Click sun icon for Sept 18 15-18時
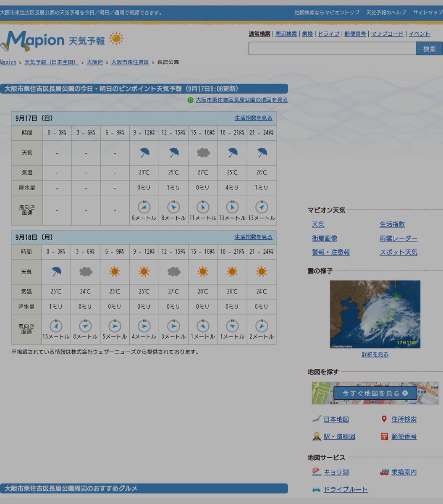The width and height of the screenshot is (443, 504). 203,272
